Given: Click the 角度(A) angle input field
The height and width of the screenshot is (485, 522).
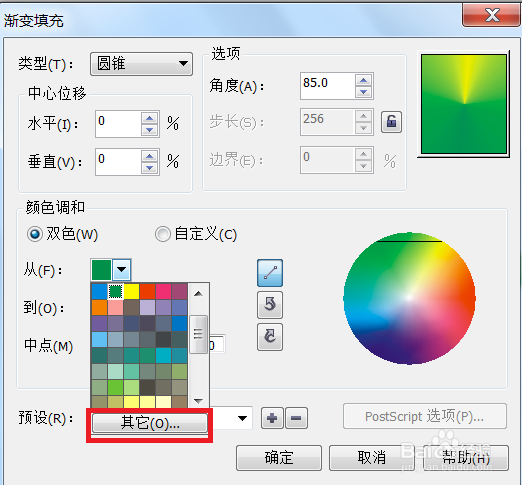Looking at the screenshot, I should pyautogui.click(x=327, y=86).
